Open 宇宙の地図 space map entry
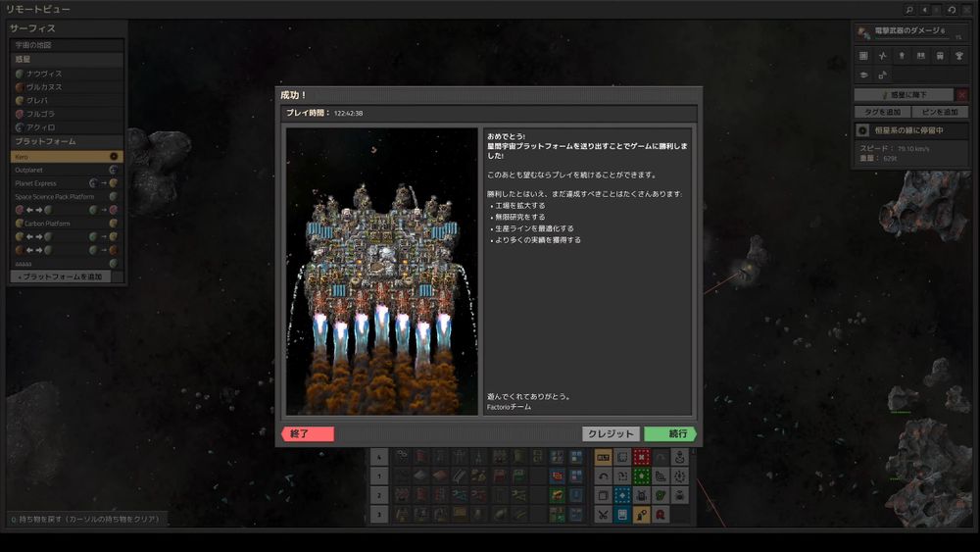Viewport: 980px width, 552px height. 67,45
